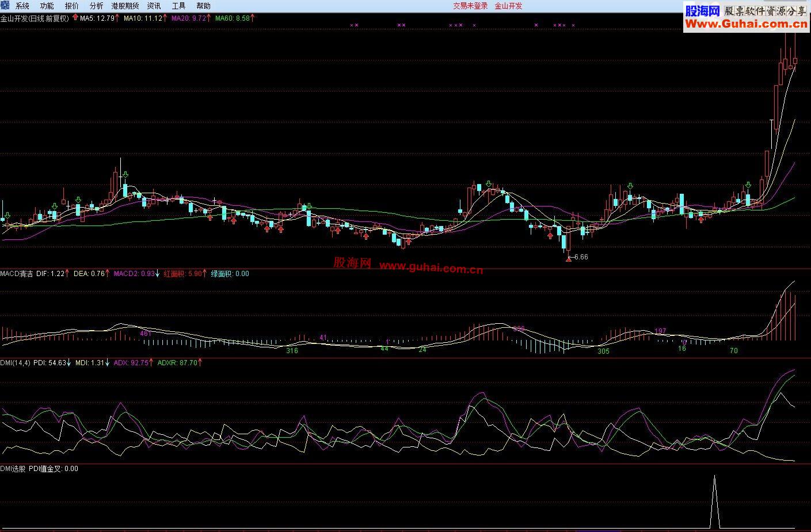Click the green 24 MACD area label
Viewport: 811px width, 532px height.
coord(422,350)
